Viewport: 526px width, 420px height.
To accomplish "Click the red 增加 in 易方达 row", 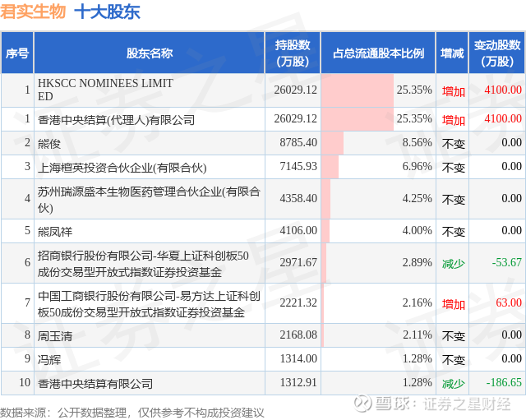I will click(453, 304).
